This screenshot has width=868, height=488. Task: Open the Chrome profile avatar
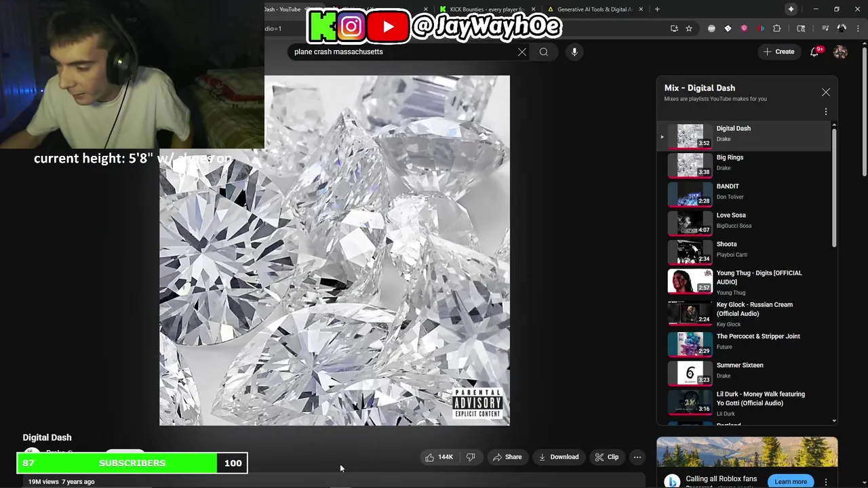[842, 28]
